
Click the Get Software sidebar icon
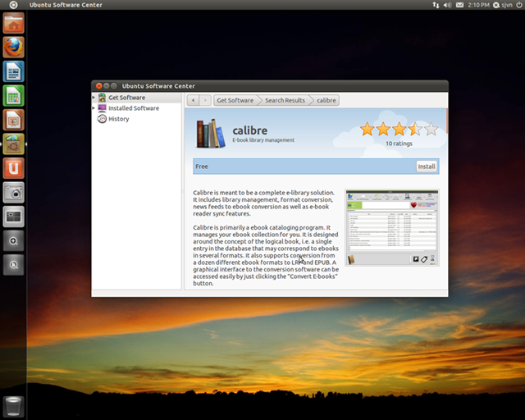tap(102, 98)
